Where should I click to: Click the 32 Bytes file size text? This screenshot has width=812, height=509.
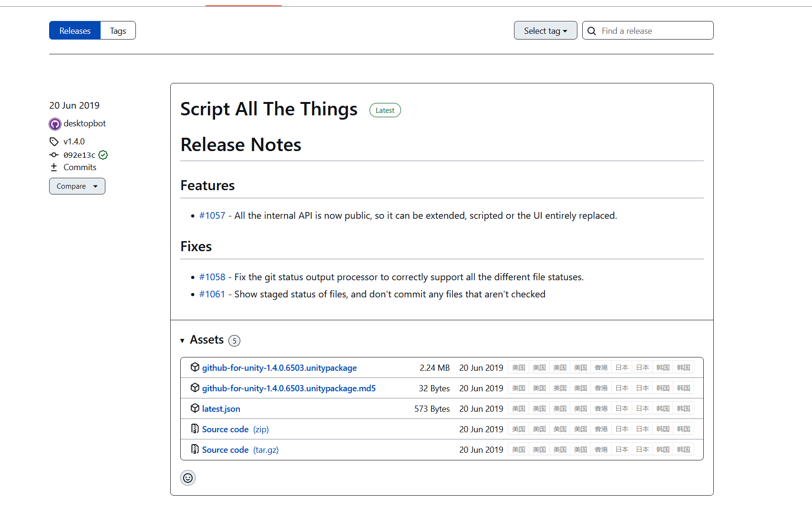[434, 388]
